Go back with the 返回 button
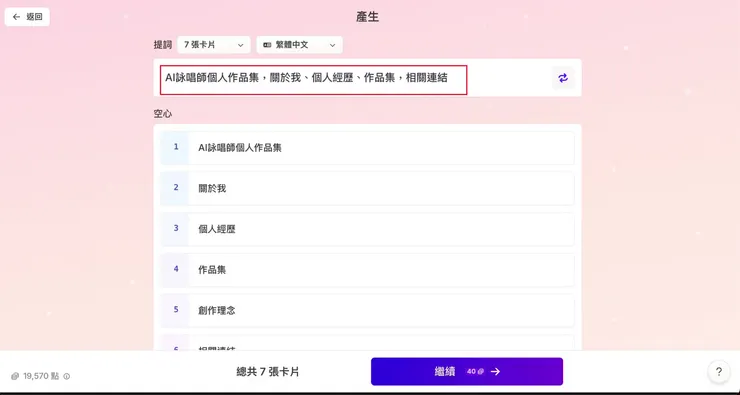The image size is (740, 395). pos(27,17)
